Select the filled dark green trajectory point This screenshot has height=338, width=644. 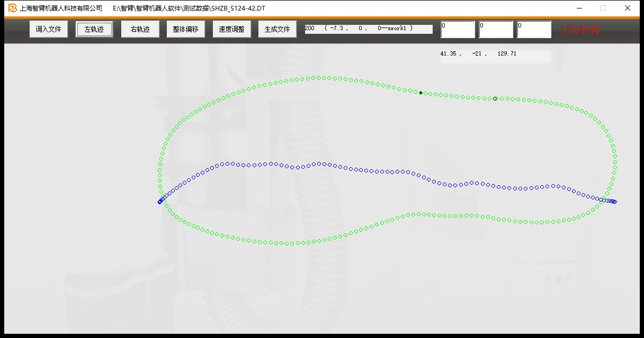click(421, 93)
